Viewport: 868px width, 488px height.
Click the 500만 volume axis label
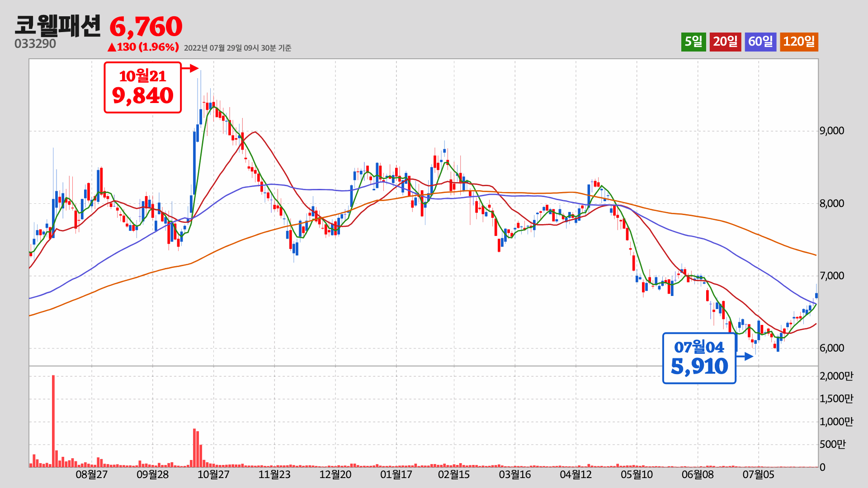[833, 444]
